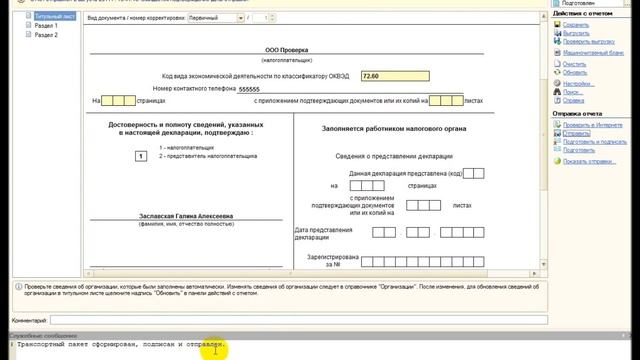
Task: Select Раздел 2 in the section tree
Action: 46,35
